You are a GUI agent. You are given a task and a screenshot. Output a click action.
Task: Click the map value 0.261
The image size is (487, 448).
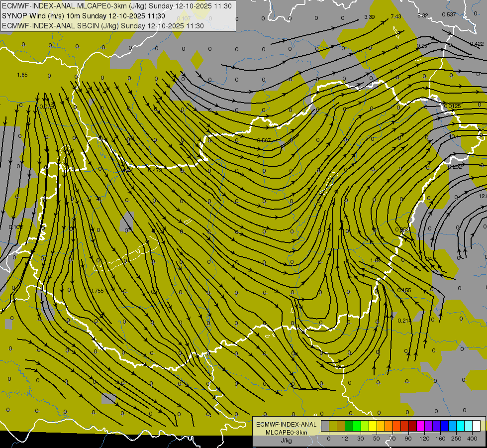tap(423, 46)
